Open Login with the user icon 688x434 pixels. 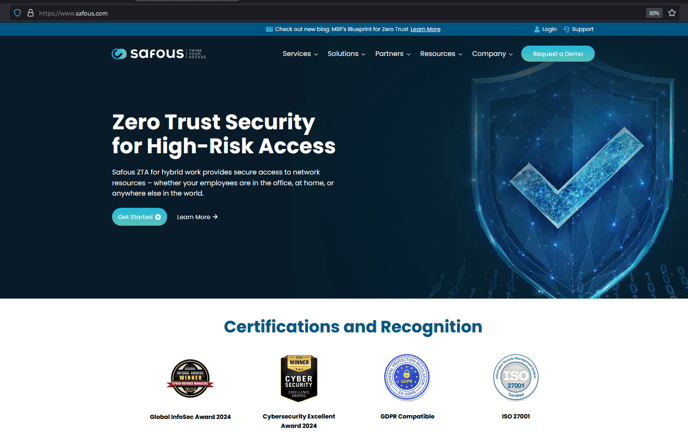545,29
